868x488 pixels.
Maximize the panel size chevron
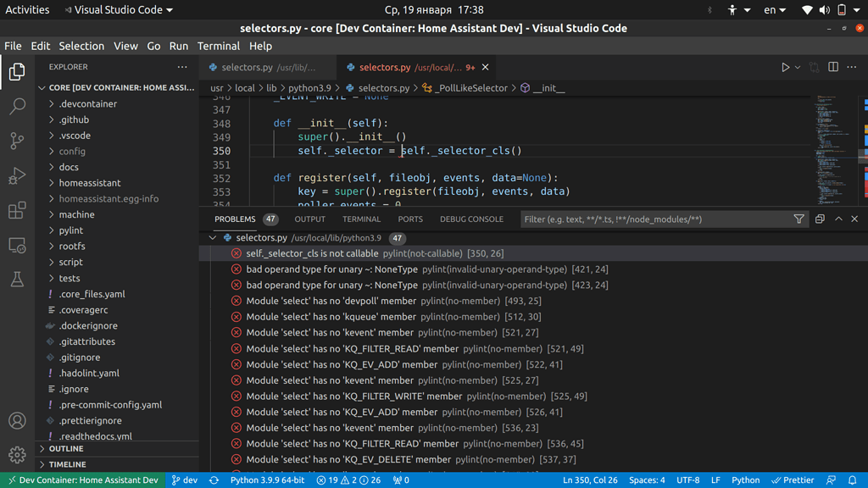[838, 219]
